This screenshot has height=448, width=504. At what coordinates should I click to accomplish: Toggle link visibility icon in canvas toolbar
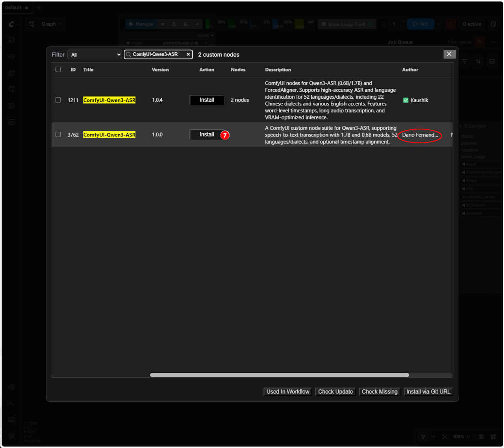(493, 437)
